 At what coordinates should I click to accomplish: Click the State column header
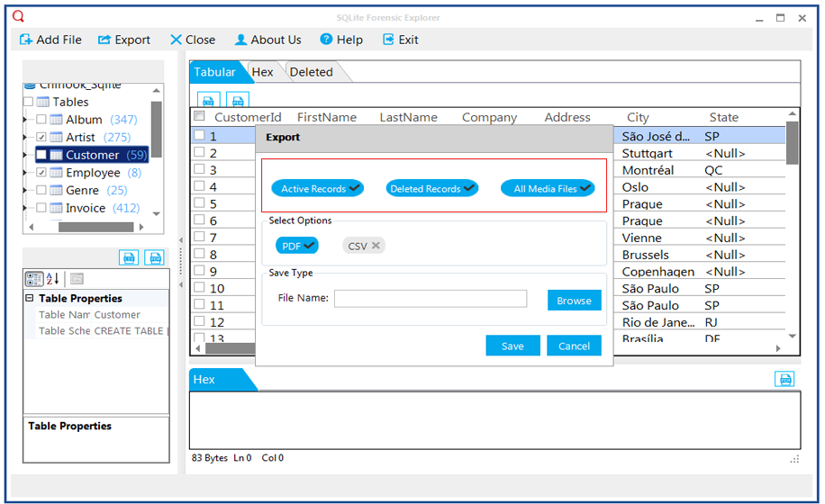click(723, 117)
